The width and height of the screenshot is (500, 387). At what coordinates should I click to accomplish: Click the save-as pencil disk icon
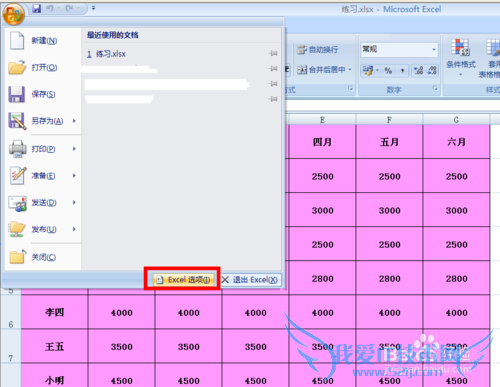tap(17, 121)
